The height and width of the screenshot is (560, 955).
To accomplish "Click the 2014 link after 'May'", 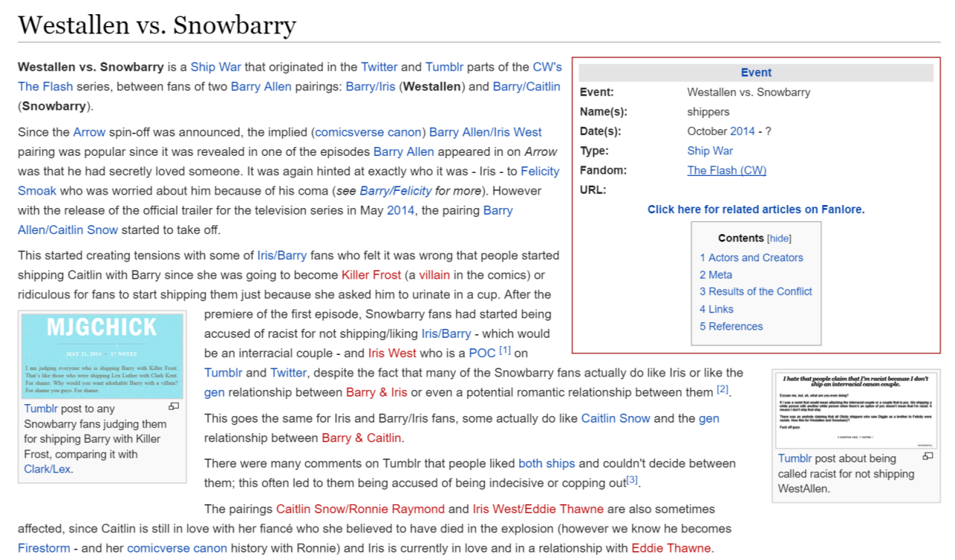I will 399,210.
